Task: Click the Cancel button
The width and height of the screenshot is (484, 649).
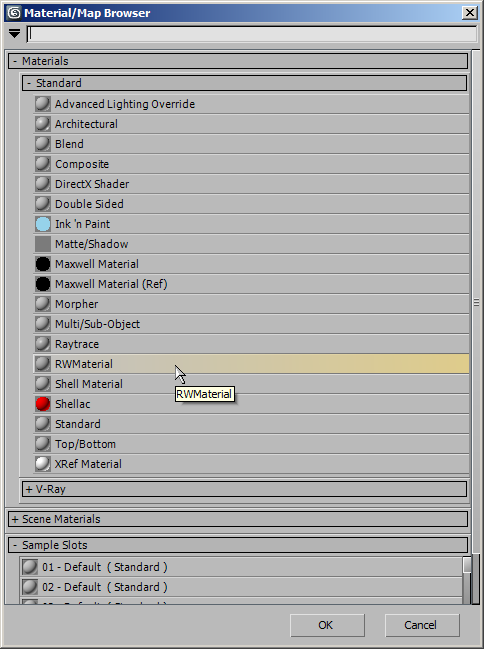Action: point(422,625)
